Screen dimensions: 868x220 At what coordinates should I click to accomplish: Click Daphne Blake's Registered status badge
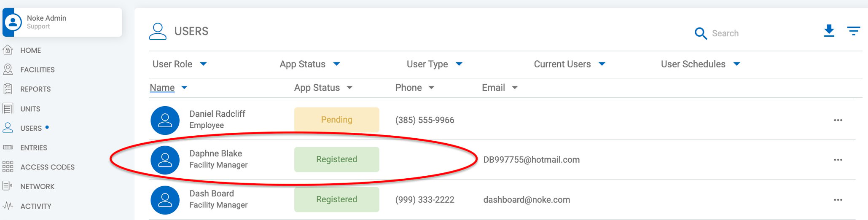[336, 159]
